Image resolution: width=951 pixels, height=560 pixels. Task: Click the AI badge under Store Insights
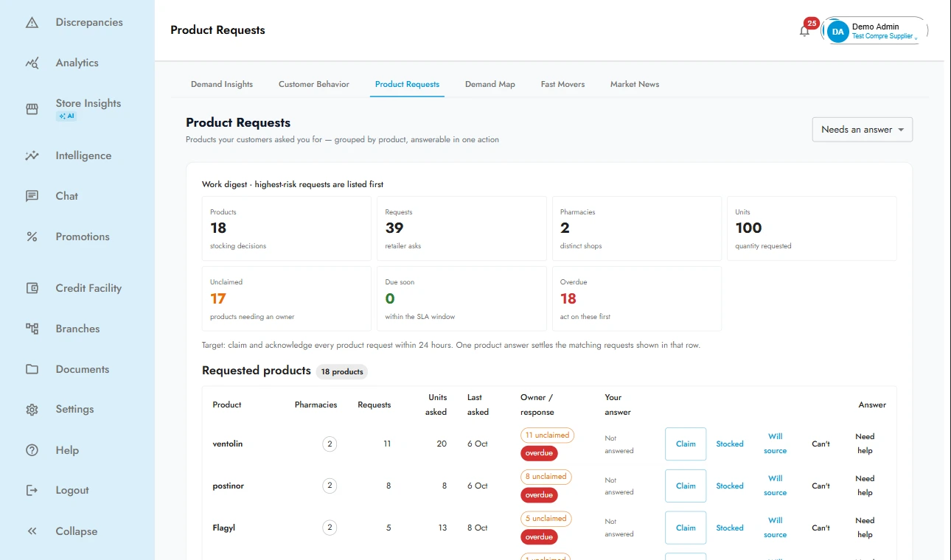click(x=66, y=116)
